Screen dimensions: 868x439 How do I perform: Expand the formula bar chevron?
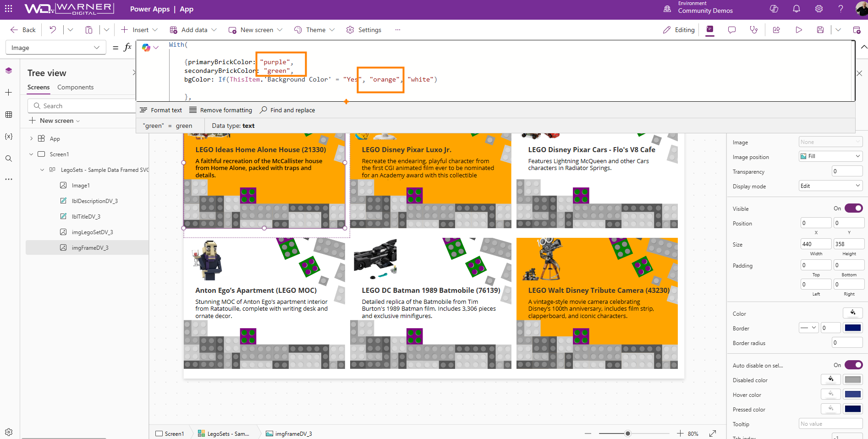[863, 47]
